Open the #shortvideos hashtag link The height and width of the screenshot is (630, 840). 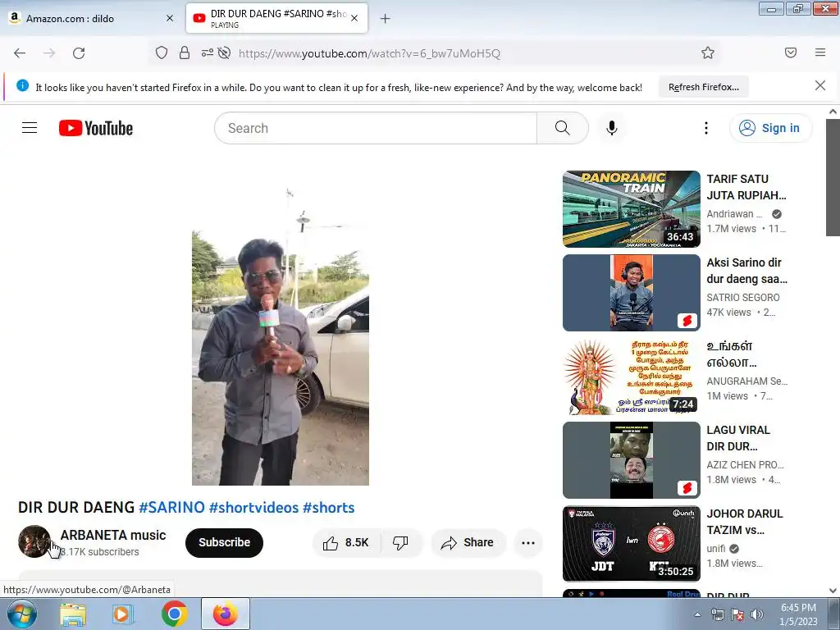coord(254,507)
